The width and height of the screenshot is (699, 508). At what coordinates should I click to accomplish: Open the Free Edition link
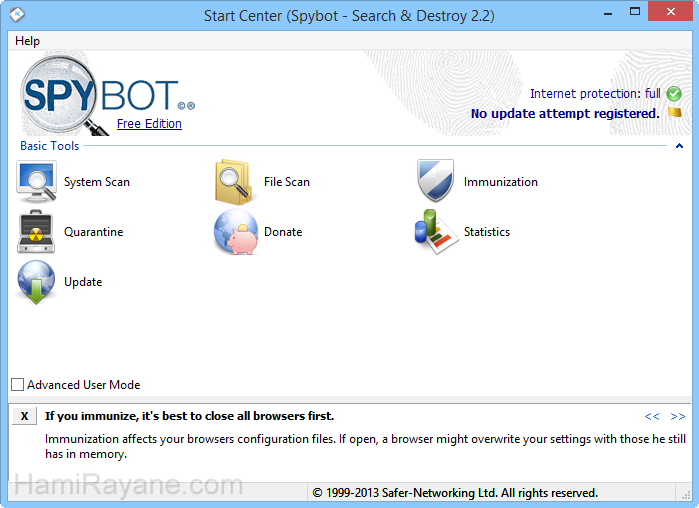click(x=149, y=124)
